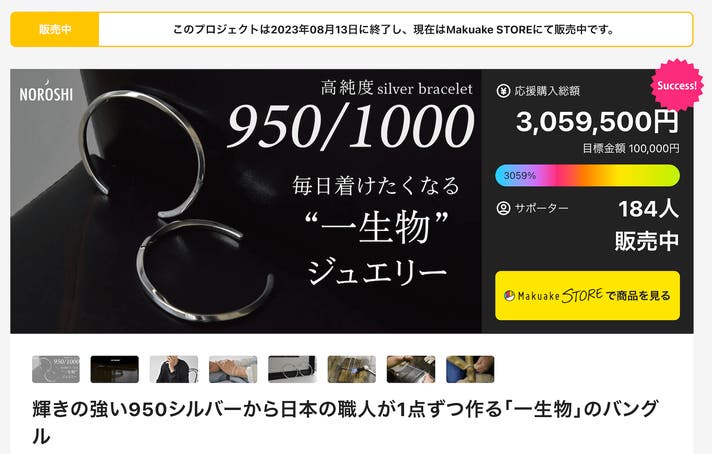Screen dimensions: 712x454
Task: Select thumbnail showing torch flame on metal
Action: (351, 369)
